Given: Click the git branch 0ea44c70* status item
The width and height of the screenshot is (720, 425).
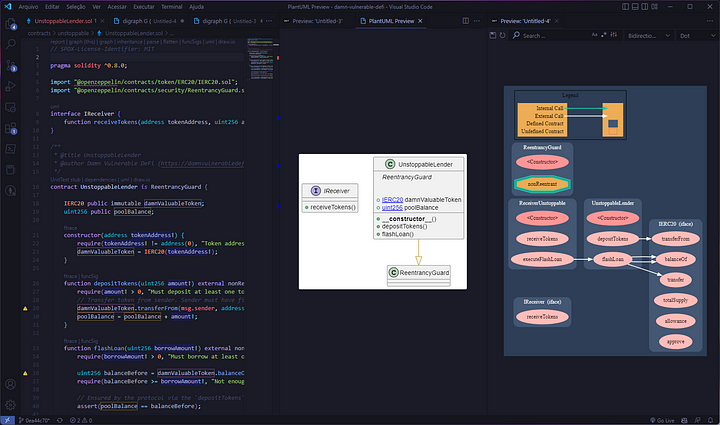Looking at the screenshot, I should 34,420.
